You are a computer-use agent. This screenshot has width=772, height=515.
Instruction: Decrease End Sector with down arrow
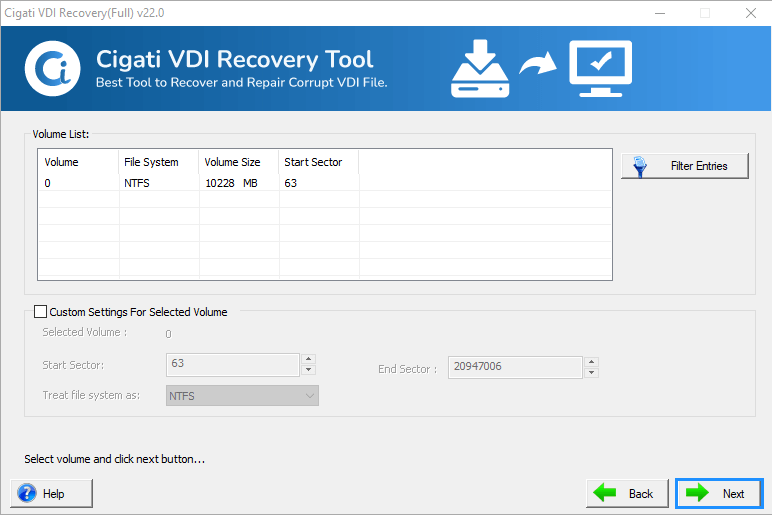click(591, 373)
